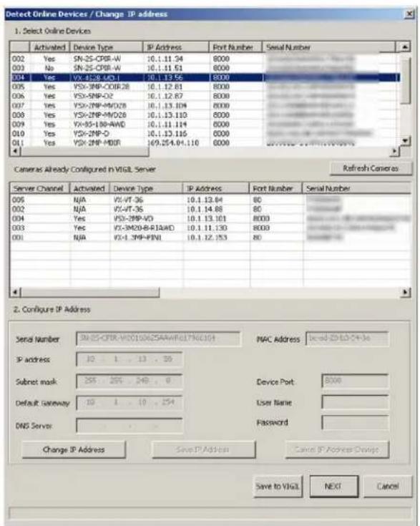The height and width of the screenshot is (526, 420).
Task: Select device row 005 VSX-3MP-ODIR28
Action: [x=205, y=87]
